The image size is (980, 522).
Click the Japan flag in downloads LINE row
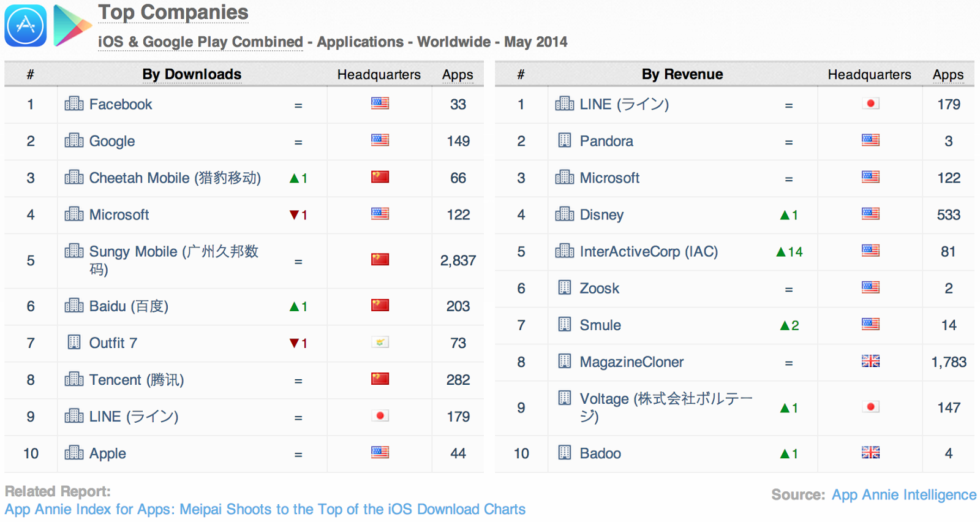(380, 415)
